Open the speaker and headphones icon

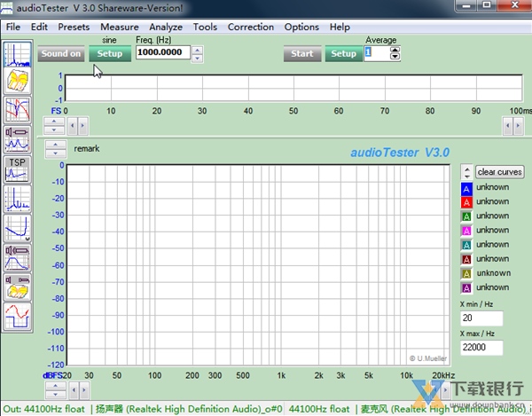pyautogui.click(x=17, y=286)
